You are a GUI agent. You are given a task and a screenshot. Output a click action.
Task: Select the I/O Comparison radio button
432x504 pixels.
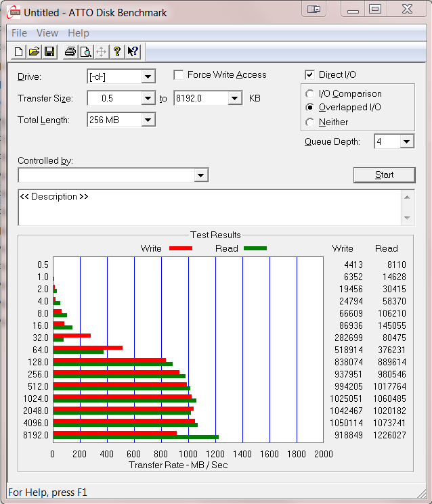point(310,94)
